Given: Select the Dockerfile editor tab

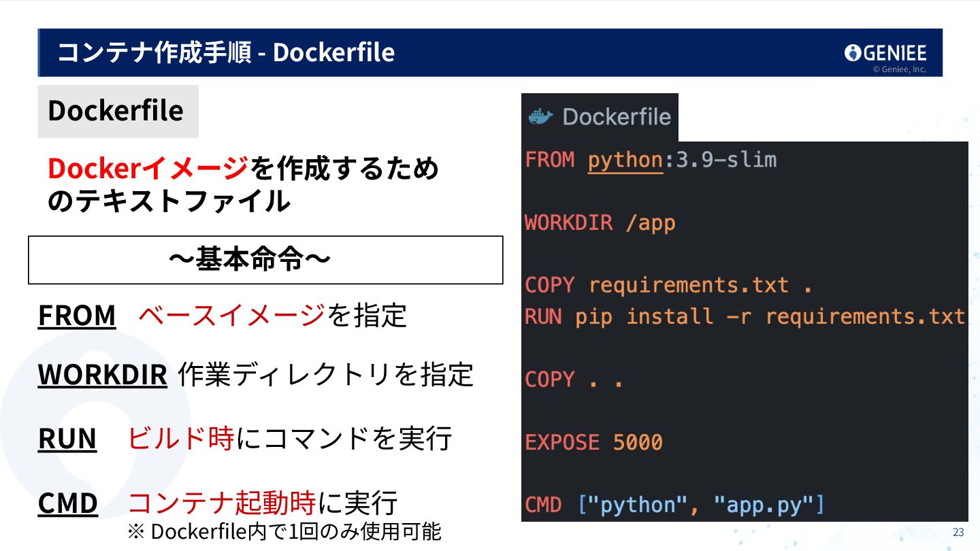Looking at the screenshot, I should click(x=600, y=117).
